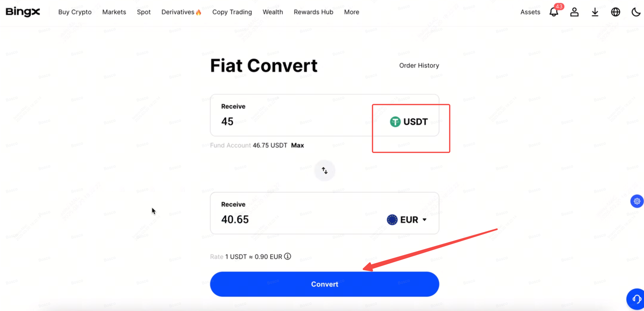Click Max to use full balance

pos(297,145)
